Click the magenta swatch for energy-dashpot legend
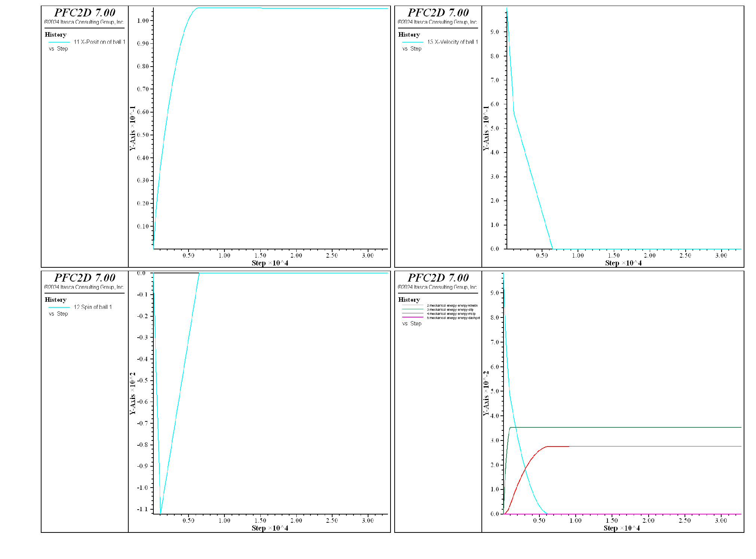This screenshot has height=559, width=756. click(x=413, y=317)
